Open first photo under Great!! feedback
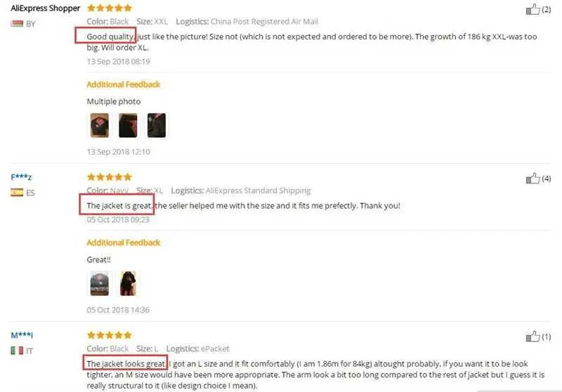The width and height of the screenshot is (562, 392). (x=99, y=283)
